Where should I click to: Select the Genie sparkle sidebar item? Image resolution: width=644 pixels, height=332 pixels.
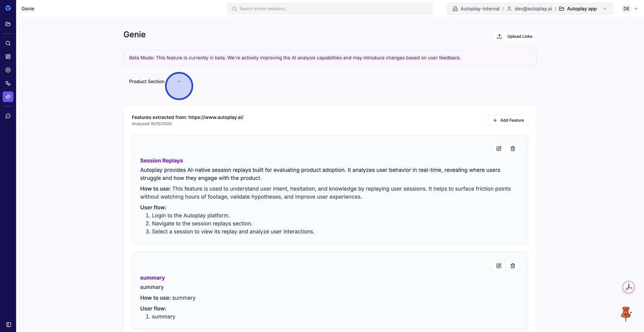click(8, 97)
